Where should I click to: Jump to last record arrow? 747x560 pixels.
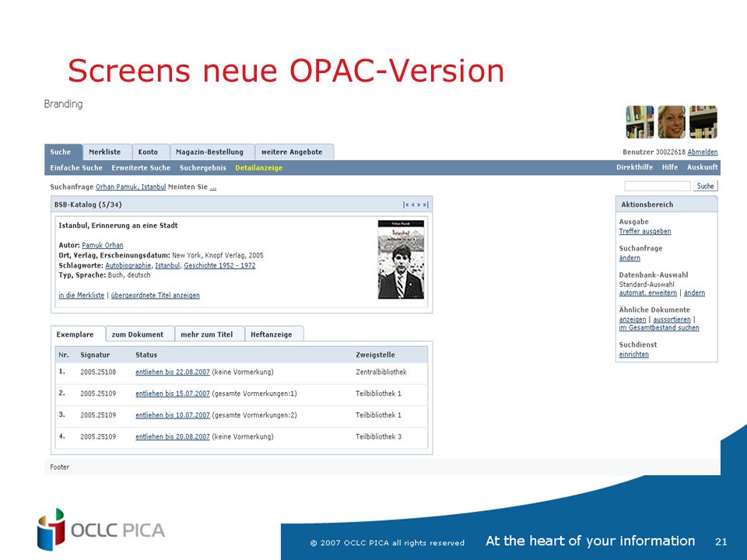426,205
